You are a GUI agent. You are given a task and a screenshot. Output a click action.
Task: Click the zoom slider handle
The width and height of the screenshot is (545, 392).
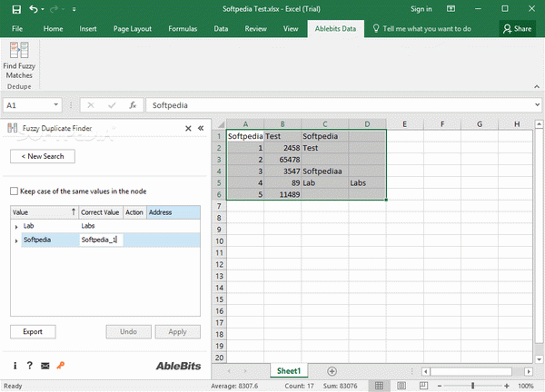472,386
